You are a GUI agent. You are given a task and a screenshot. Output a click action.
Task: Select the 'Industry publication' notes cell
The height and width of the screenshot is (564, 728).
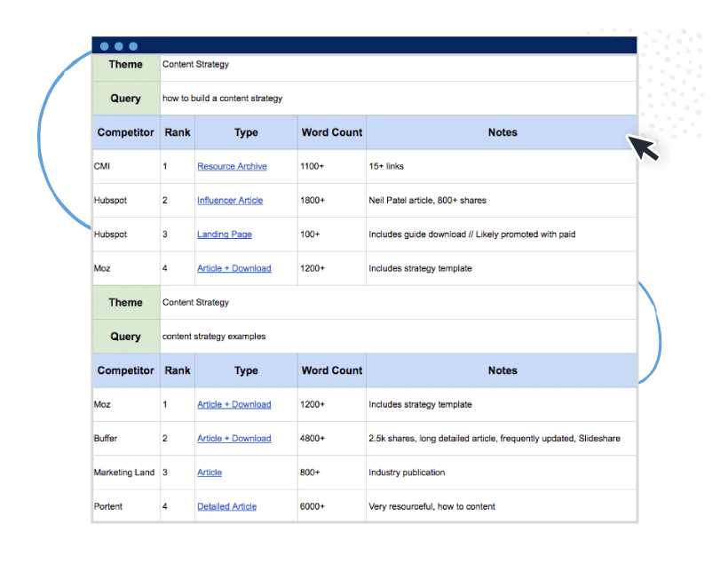[x=502, y=473]
